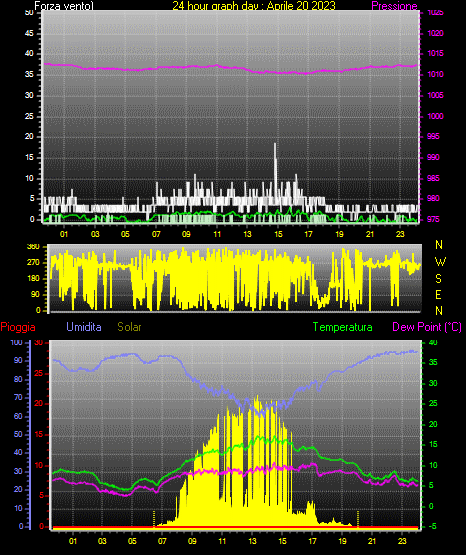Screen dimensions: 466x555
Task: Click the Pressione legend label
Action: [x=394, y=6]
